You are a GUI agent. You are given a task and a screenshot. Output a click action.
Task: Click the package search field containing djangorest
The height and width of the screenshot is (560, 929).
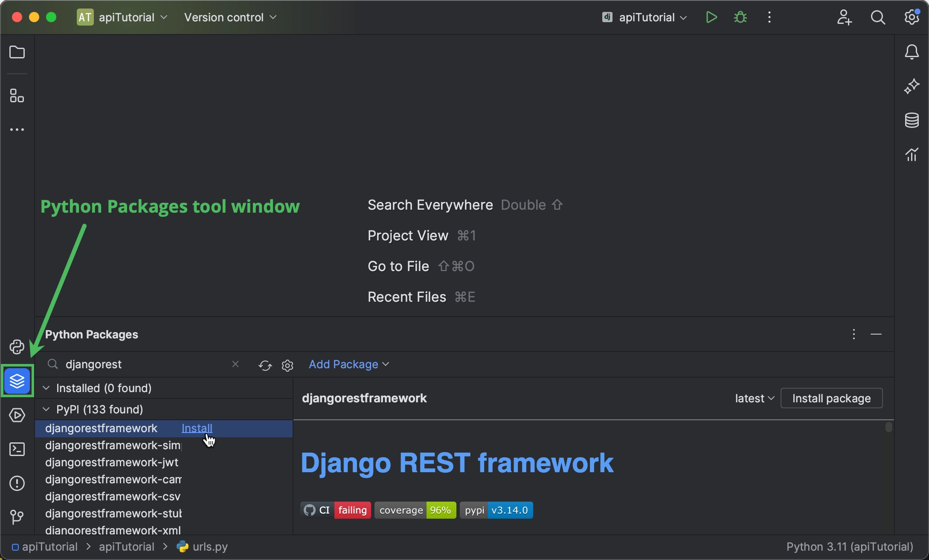(x=144, y=364)
